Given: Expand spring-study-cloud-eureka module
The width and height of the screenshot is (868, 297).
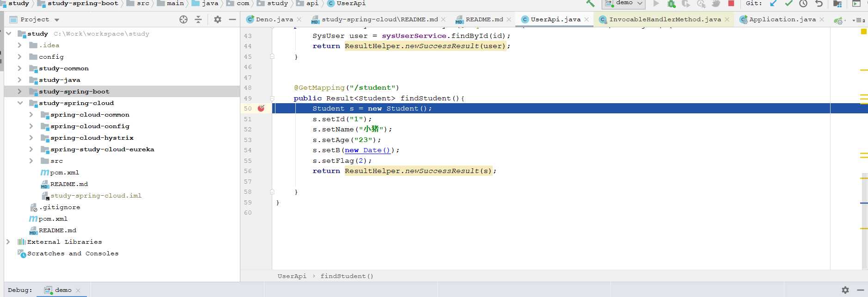Looking at the screenshot, I should 31,149.
